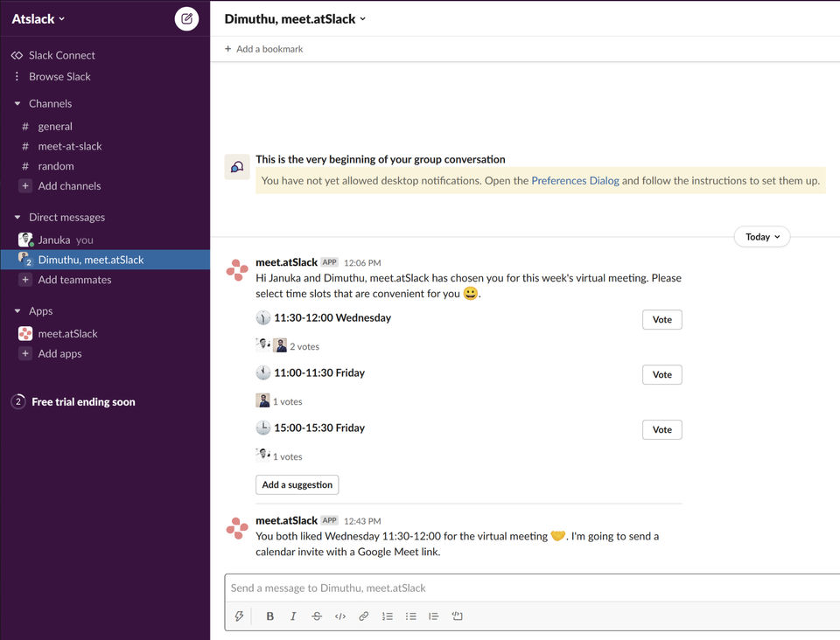Toggle inline code formatting
This screenshot has height=640, width=840.
point(340,616)
